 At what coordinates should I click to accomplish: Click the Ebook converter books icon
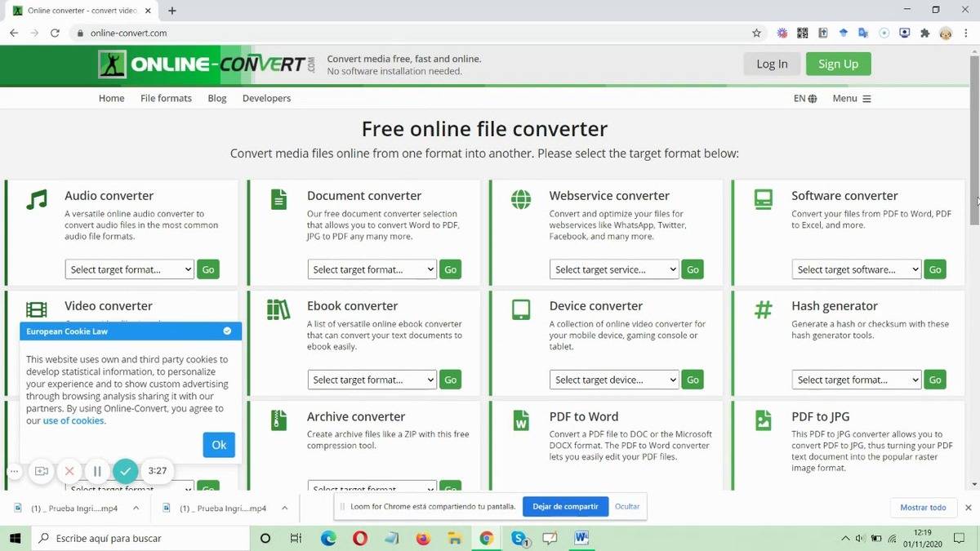pos(278,309)
